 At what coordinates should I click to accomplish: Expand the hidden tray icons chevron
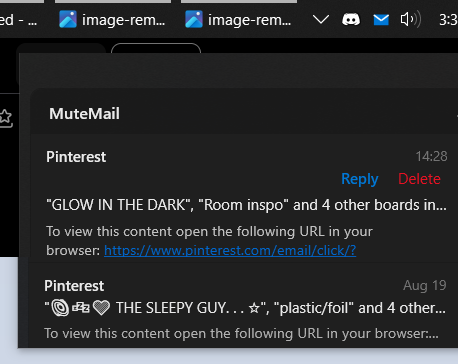click(x=321, y=20)
